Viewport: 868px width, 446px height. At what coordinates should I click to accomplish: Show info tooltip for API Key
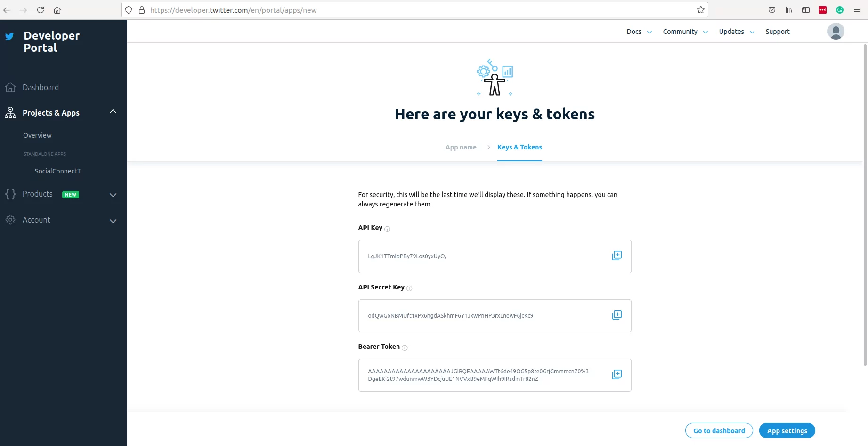pos(387,229)
